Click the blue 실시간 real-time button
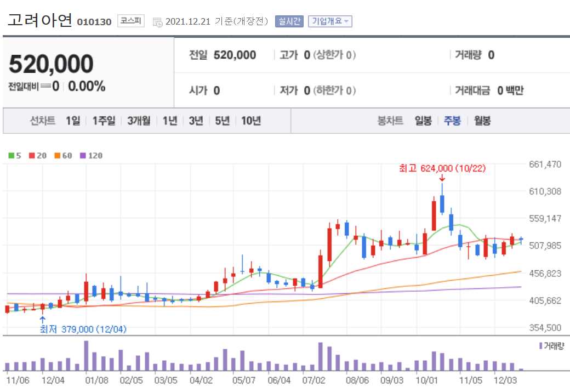570x392 pixels. pyautogui.click(x=289, y=21)
